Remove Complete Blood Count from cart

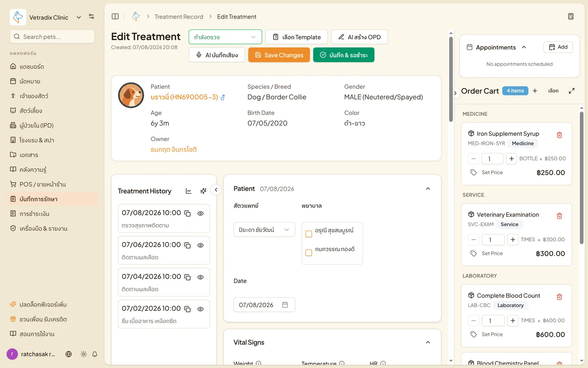point(559,297)
